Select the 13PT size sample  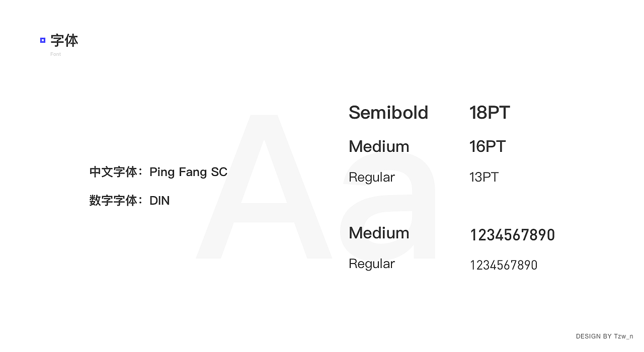pyautogui.click(x=484, y=177)
